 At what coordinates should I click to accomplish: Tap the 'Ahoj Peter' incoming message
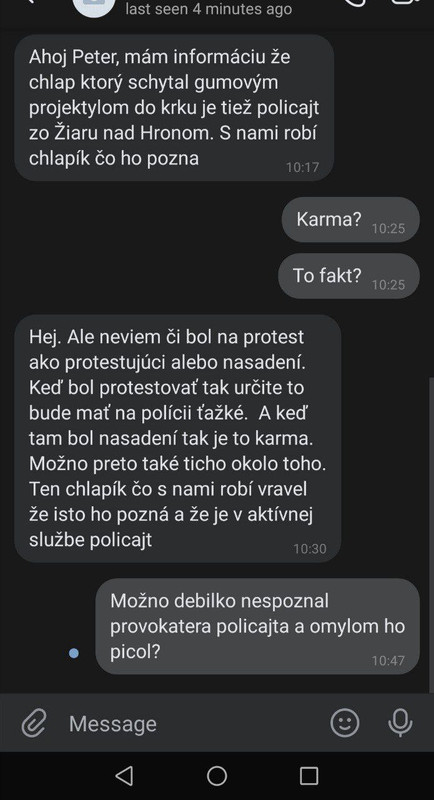174,108
